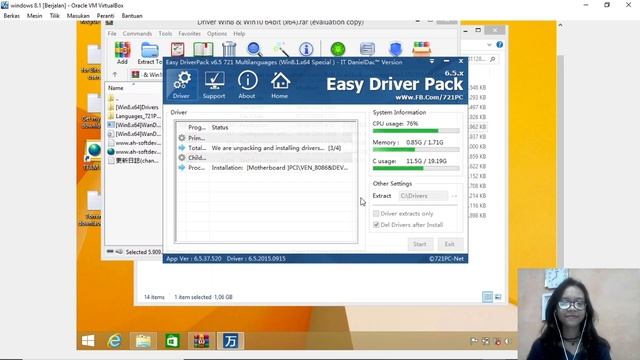
Task: Click the Exit button in Easy Driver Pack
Action: click(450, 244)
